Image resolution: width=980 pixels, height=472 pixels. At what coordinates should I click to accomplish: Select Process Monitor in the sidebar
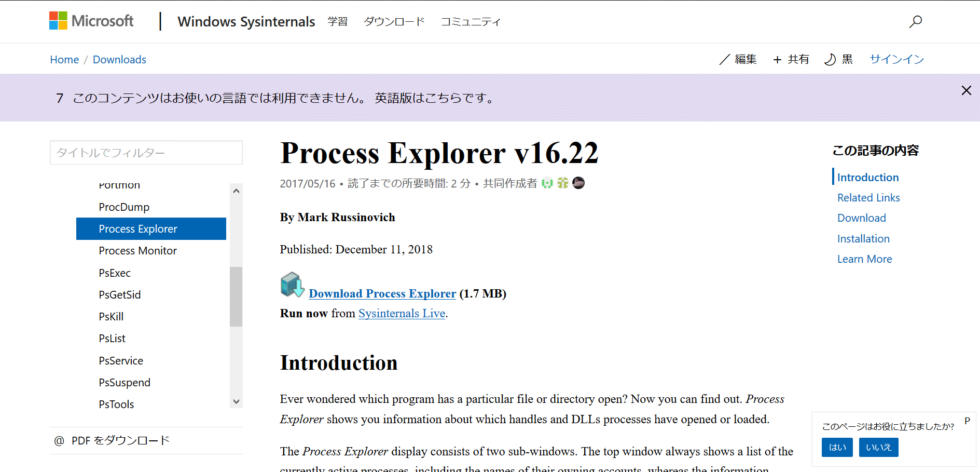(138, 251)
